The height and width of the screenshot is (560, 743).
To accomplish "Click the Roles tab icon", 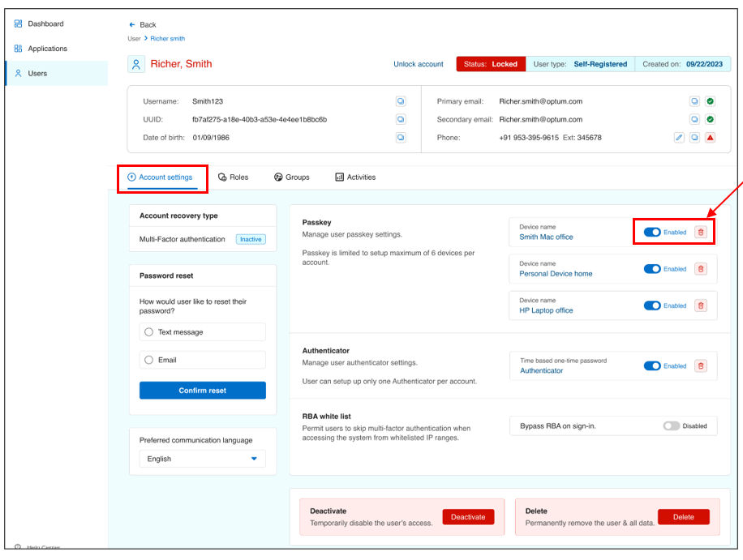I will point(222,177).
